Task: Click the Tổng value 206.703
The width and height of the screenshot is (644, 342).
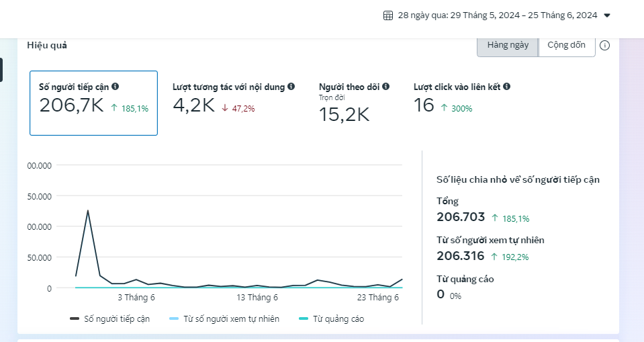Action: [x=461, y=217]
